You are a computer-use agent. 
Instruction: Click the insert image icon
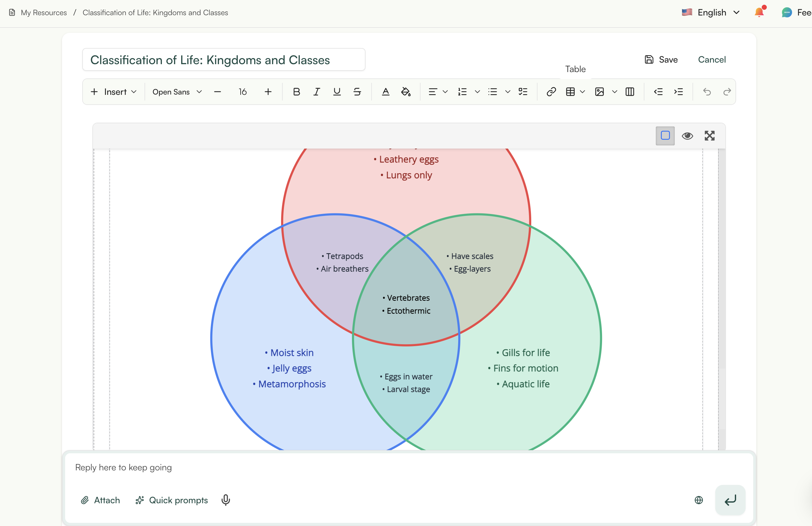click(x=600, y=92)
